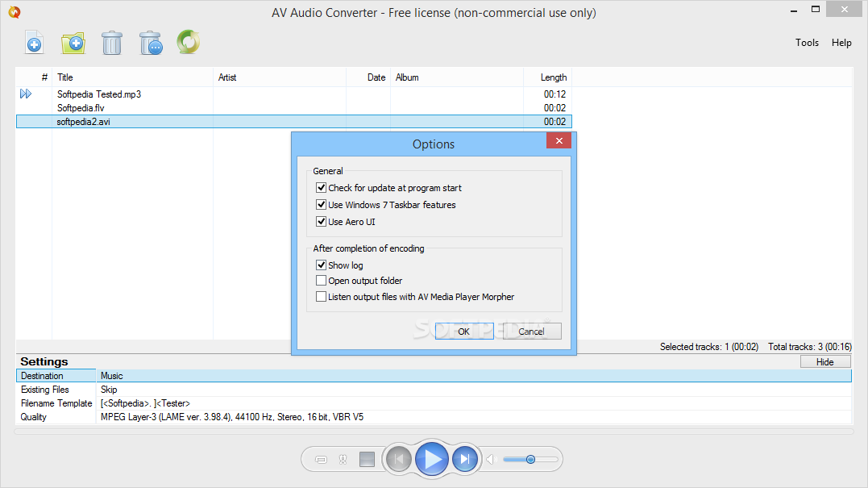Image resolution: width=868 pixels, height=488 pixels.
Task: Disable the Use Aero UI checkbox
Action: (321, 222)
